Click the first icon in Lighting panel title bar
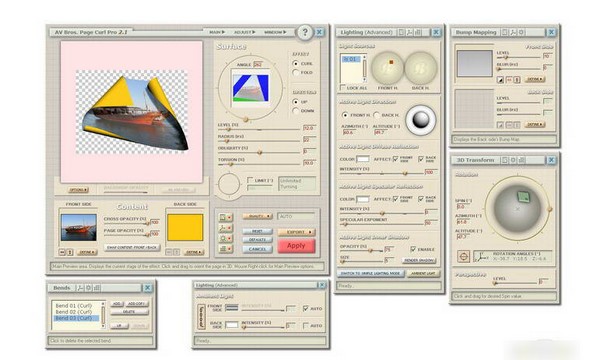The height and width of the screenshot is (360, 600). [401, 33]
